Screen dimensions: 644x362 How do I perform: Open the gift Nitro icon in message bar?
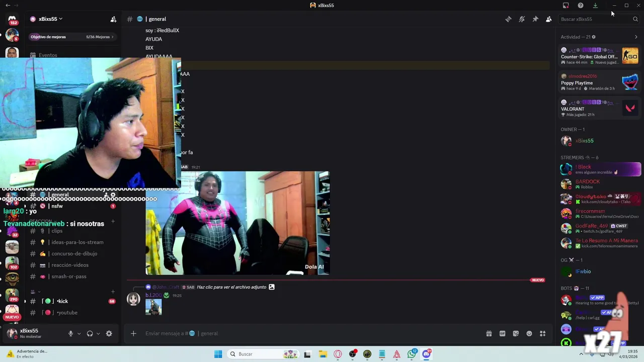click(x=489, y=333)
